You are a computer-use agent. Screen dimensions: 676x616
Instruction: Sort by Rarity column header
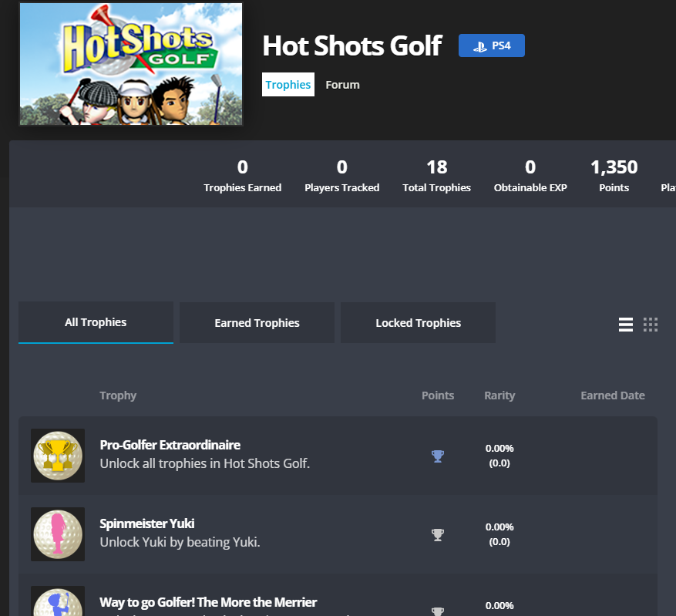499,396
